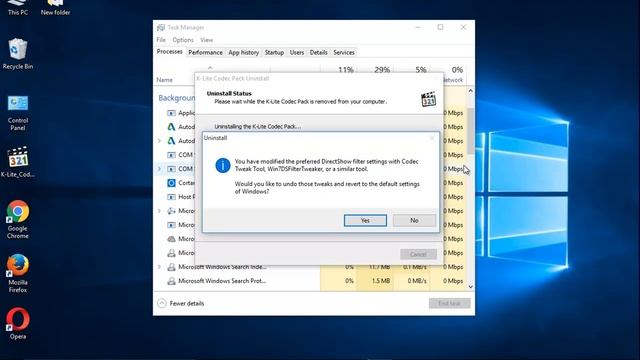Click End task in Task Manager
640x360 pixels.
click(449, 303)
